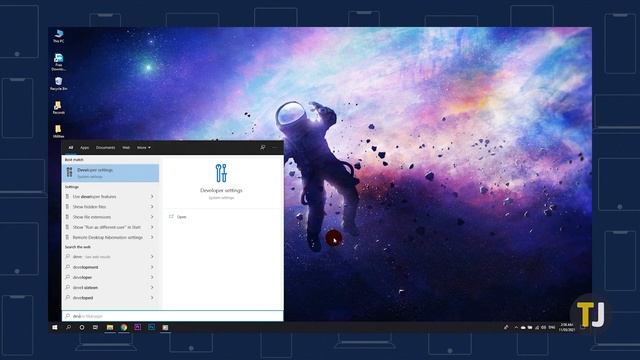The width and height of the screenshot is (640, 360).
Task: Expand arrow for 'deve - See web results'
Action: point(152,257)
